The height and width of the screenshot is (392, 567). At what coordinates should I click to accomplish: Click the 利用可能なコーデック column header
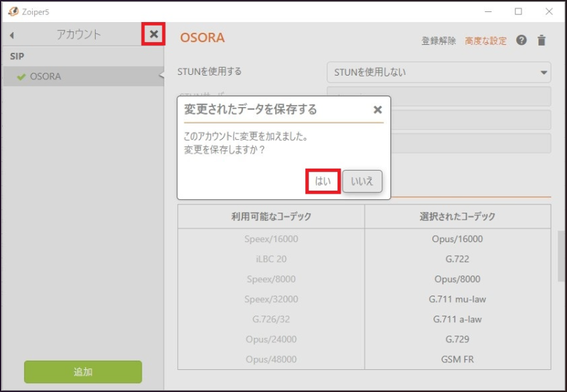click(x=271, y=217)
